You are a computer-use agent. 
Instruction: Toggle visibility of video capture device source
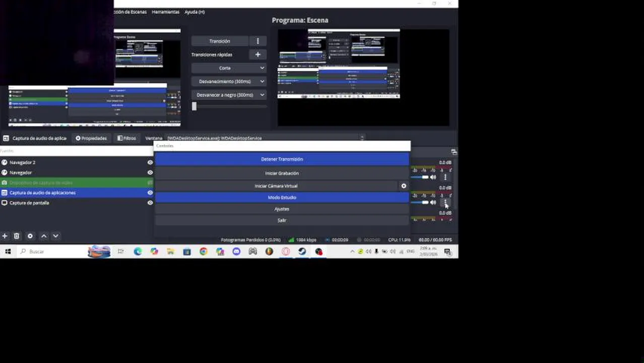pyautogui.click(x=150, y=183)
